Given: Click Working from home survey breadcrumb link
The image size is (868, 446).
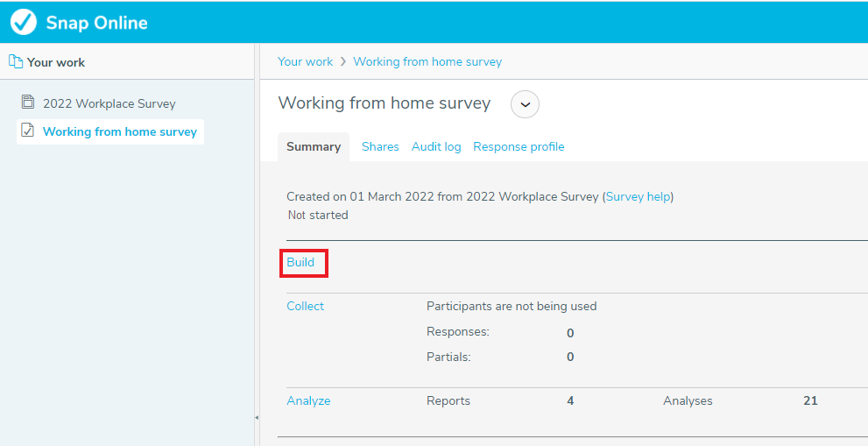Looking at the screenshot, I should [x=428, y=61].
